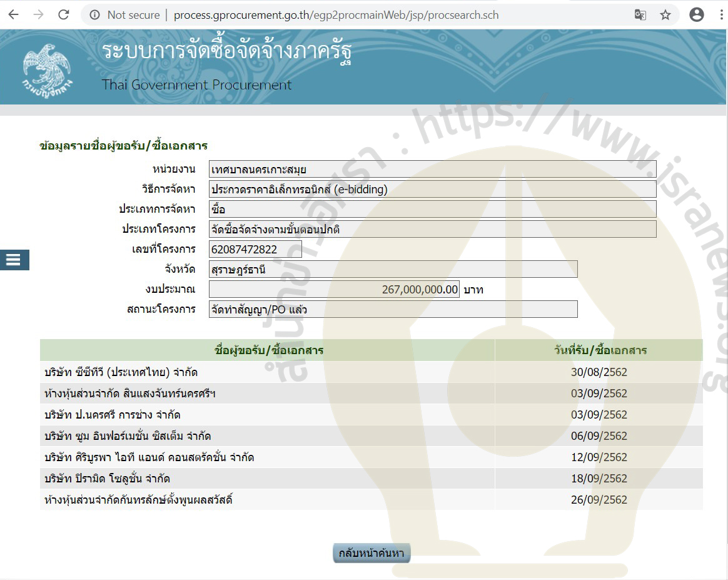Image resolution: width=728 pixels, height=580 pixels.
Task: Click the Not secure site info icon
Action: click(x=95, y=15)
